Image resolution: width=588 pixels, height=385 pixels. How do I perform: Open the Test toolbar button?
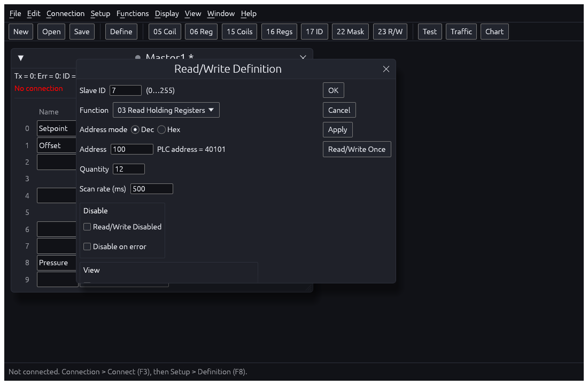430,32
